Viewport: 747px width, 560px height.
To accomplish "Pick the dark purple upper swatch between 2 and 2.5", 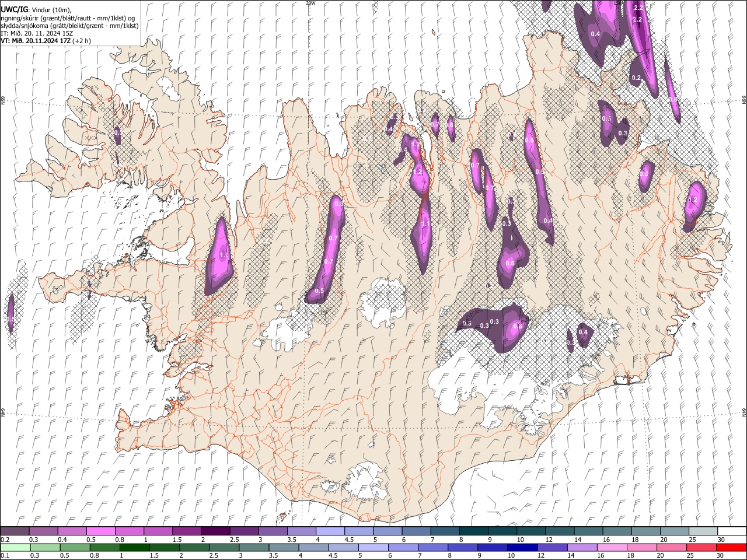I will coord(215,531).
